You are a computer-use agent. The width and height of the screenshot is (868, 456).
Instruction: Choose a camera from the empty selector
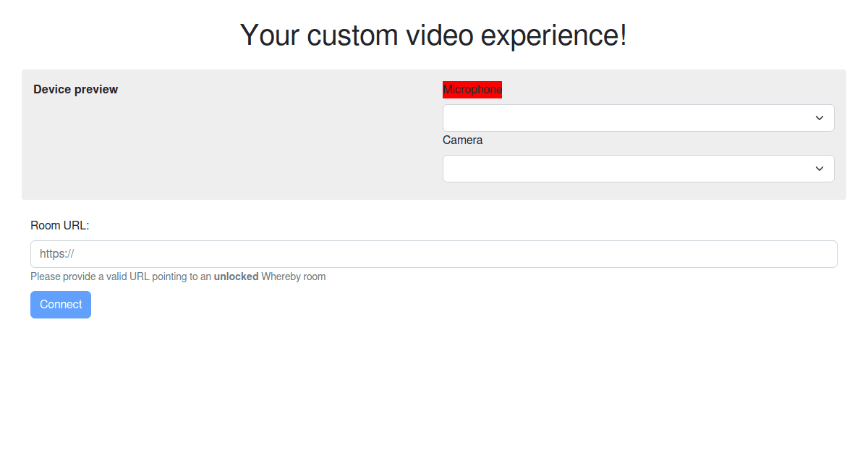click(638, 168)
